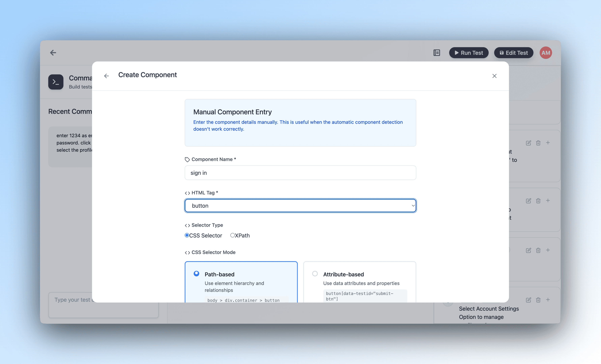Click the test log document icon beside Run Test

437,53
